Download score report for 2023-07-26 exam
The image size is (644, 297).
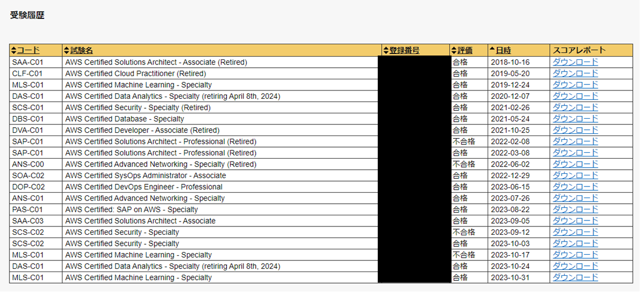pyautogui.click(x=575, y=198)
